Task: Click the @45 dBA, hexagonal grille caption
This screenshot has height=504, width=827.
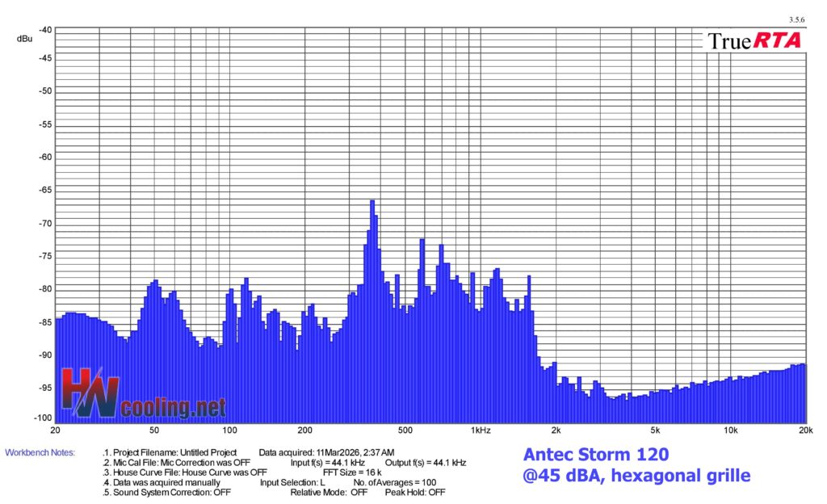Action: point(636,476)
